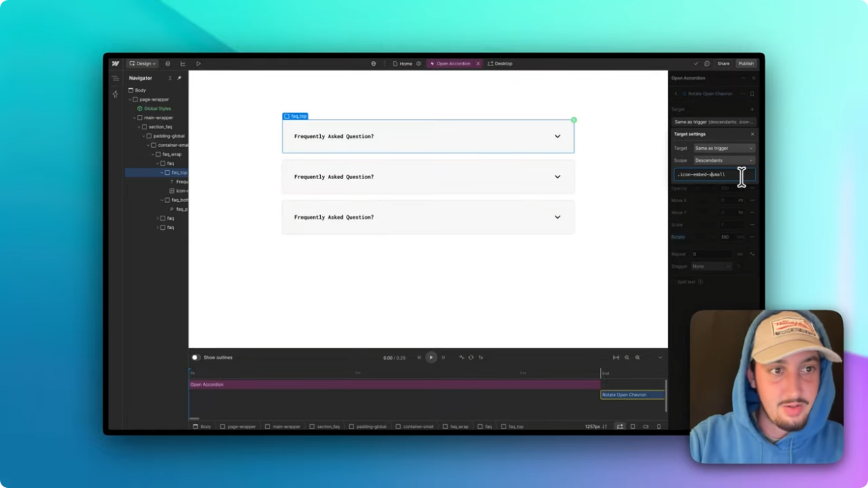
Task: Collapse all in Navigator panel icon
Action: tap(170, 78)
